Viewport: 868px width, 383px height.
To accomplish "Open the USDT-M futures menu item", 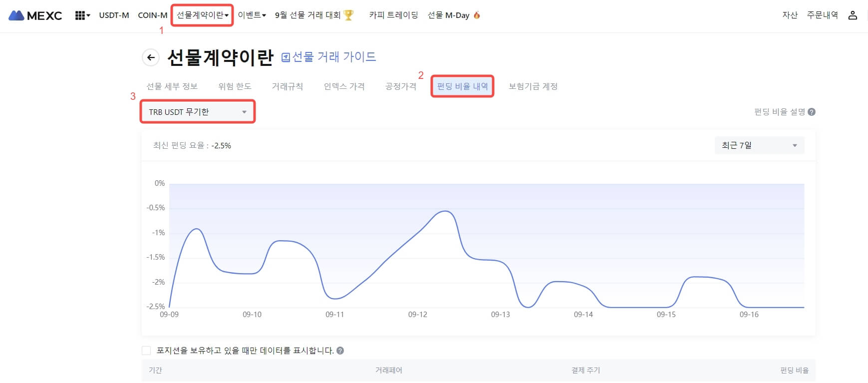I will click(x=114, y=15).
